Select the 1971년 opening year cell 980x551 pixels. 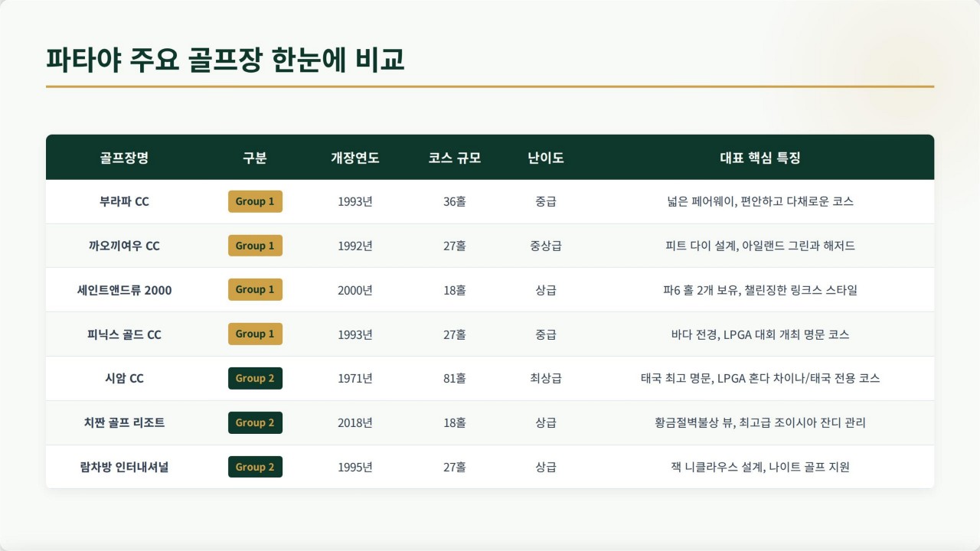[355, 378]
